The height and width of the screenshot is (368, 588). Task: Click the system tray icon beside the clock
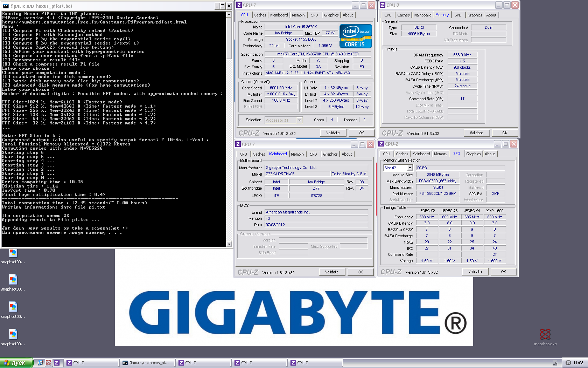click(x=568, y=363)
